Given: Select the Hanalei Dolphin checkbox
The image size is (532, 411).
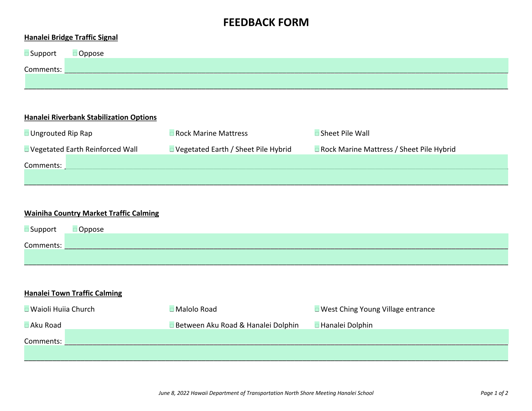Looking at the screenshot, I should (317, 325).
